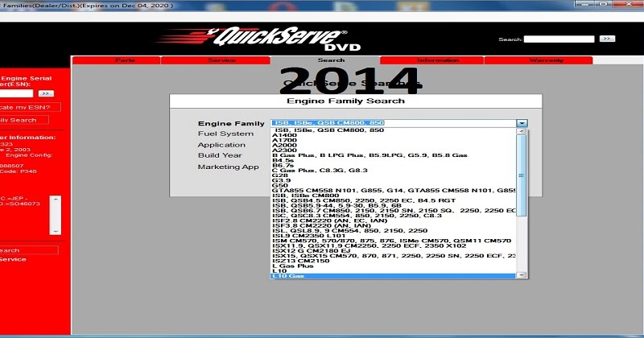Switch to the Search tab
Image resolution: width=644 pixels, height=338 pixels.
[x=325, y=60]
